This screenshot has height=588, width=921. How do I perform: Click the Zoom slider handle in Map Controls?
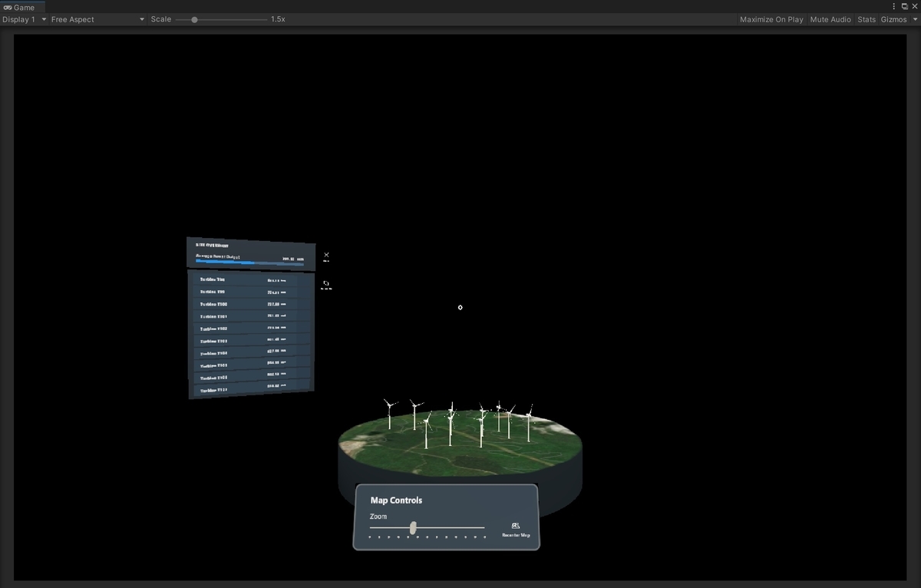click(x=413, y=527)
